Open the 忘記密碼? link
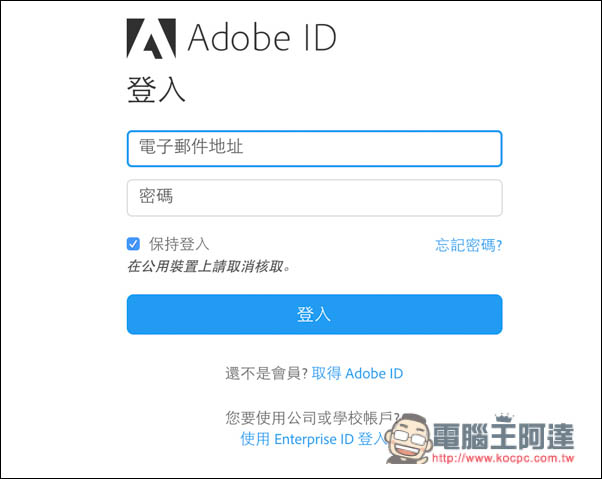The width and height of the screenshot is (602, 479). pyautogui.click(x=468, y=245)
